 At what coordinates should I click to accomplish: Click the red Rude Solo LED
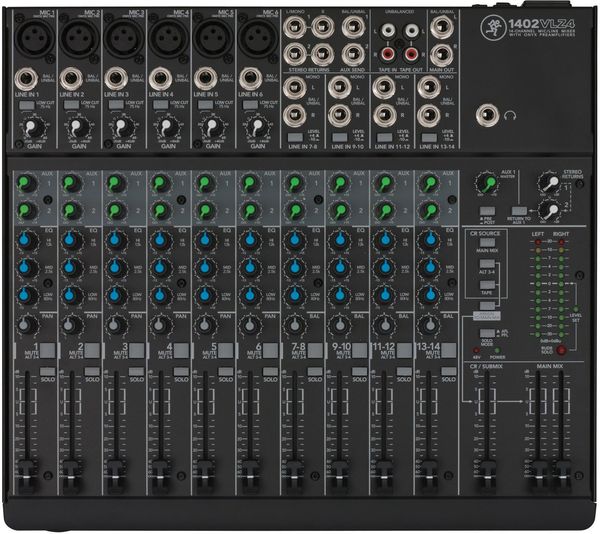click(561, 350)
